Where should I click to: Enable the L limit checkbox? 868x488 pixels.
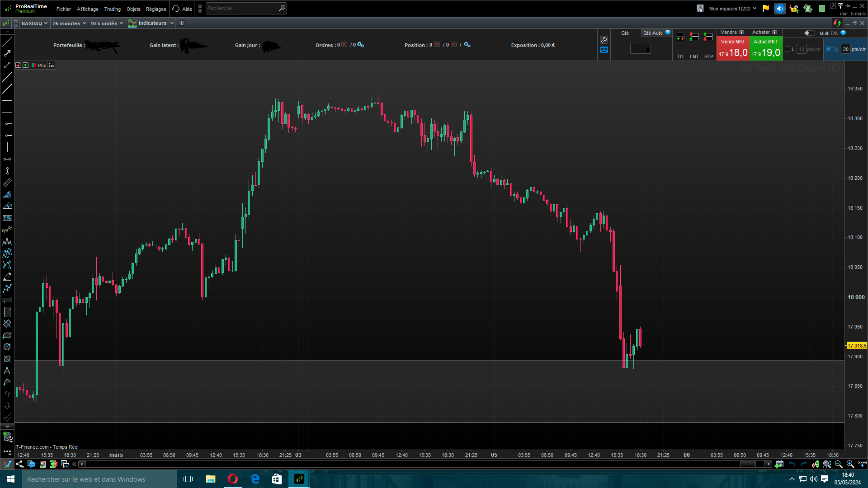(x=788, y=49)
